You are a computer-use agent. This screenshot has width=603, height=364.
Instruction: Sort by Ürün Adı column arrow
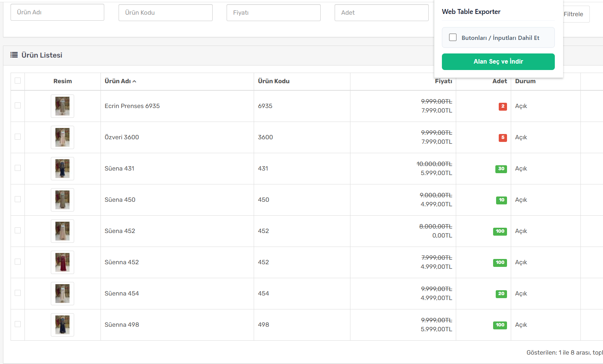coord(134,81)
